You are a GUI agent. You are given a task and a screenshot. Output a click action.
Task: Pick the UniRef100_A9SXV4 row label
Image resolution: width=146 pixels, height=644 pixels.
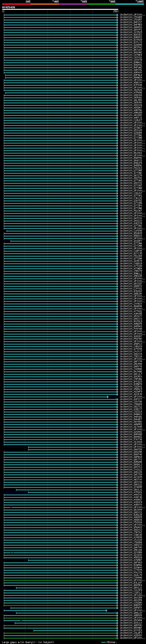tap(131, 105)
